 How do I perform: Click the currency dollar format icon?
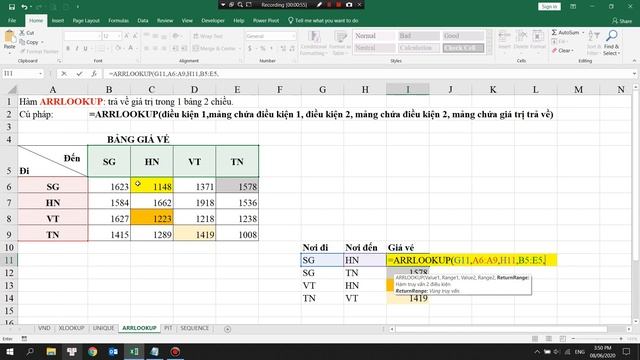coord(250,49)
